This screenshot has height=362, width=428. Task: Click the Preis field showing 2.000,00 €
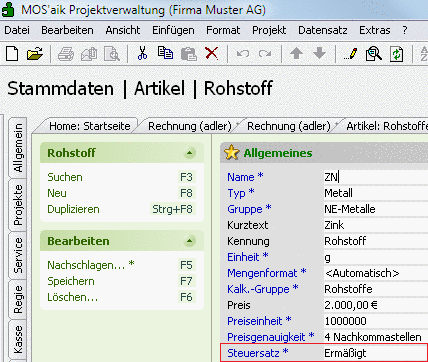coord(376,305)
